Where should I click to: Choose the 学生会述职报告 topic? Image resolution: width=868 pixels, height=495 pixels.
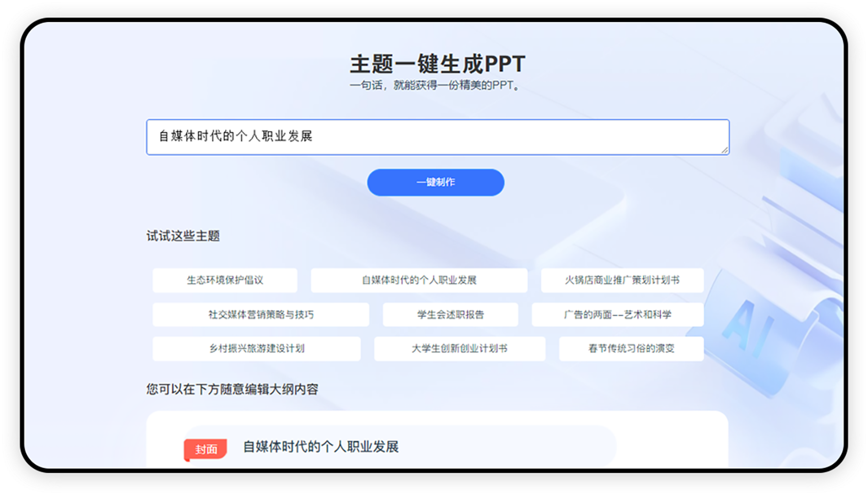click(x=450, y=314)
